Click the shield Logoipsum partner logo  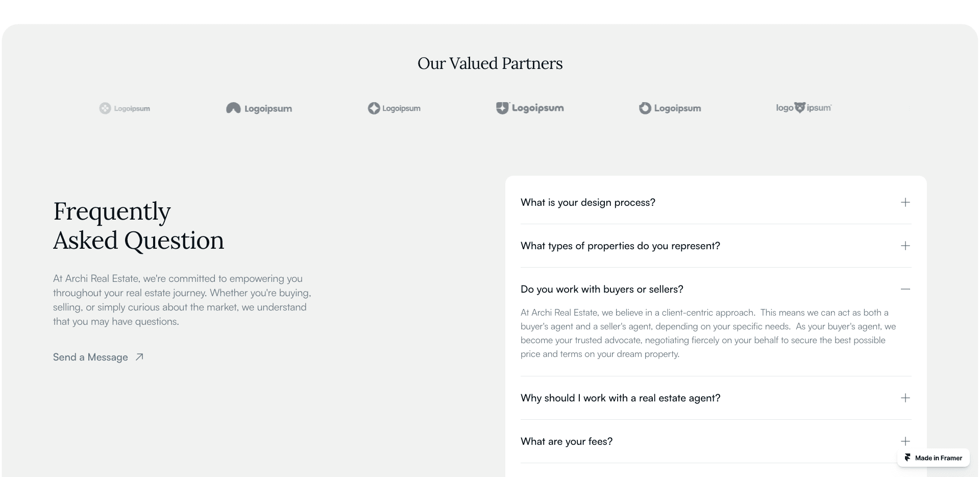pyautogui.click(x=530, y=108)
